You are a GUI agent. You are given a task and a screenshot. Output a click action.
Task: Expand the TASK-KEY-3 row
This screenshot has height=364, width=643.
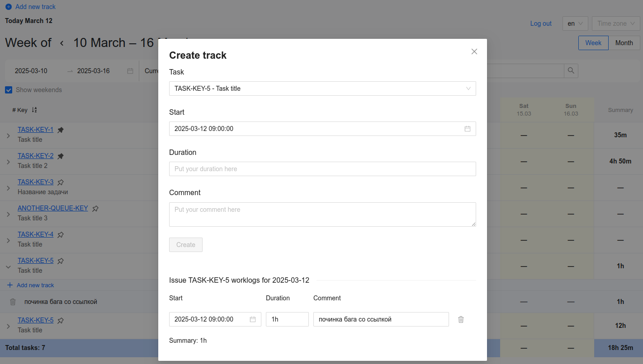click(x=8, y=188)
